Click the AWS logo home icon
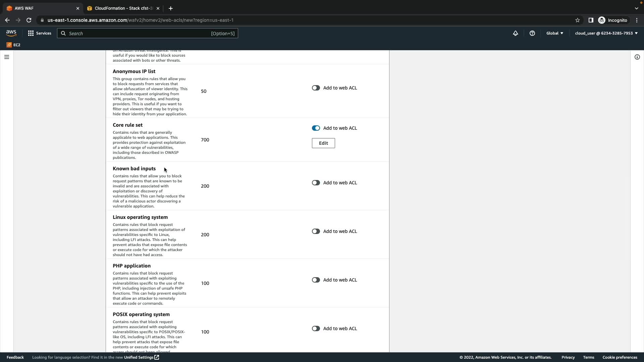 (x=11, y=33)
